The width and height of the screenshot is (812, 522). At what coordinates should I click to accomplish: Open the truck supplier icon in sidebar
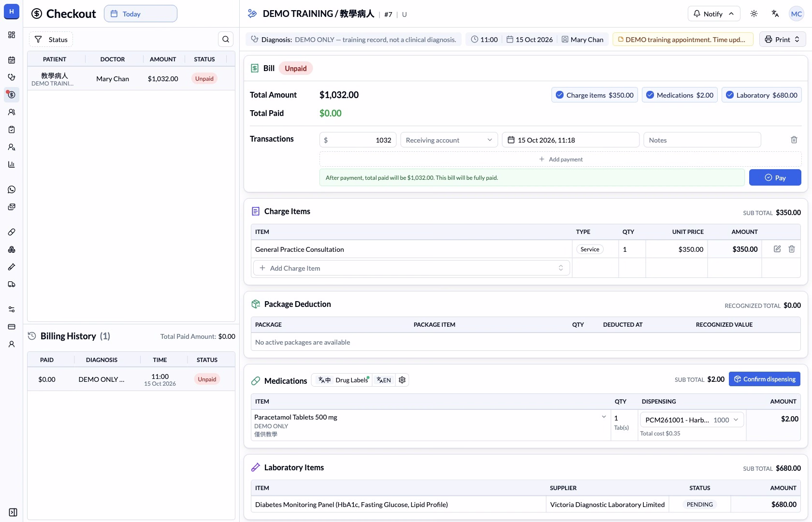point(12,284)
